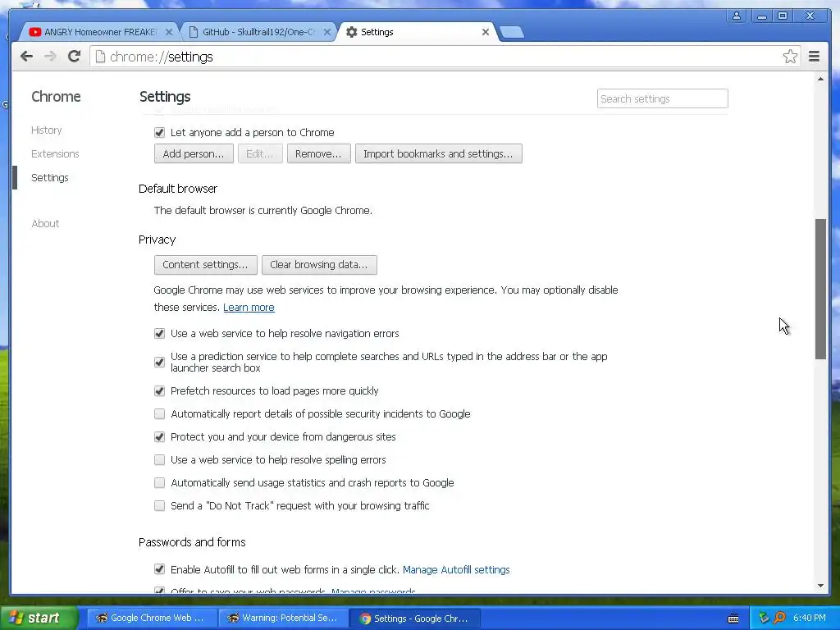Click the Privacy section heading
Viewport: 840px width, 630px height.
point(157,240)
